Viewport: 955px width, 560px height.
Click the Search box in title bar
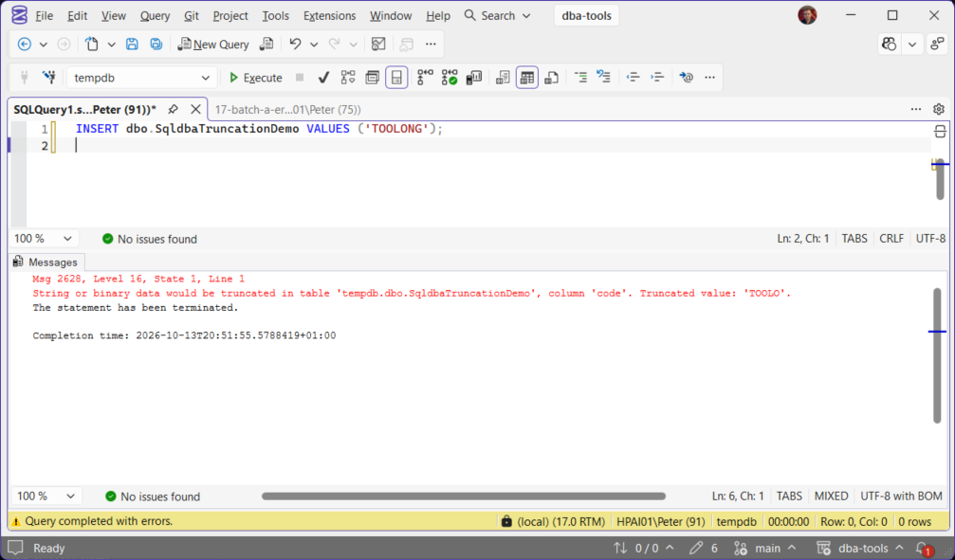[x=498, y=16]
